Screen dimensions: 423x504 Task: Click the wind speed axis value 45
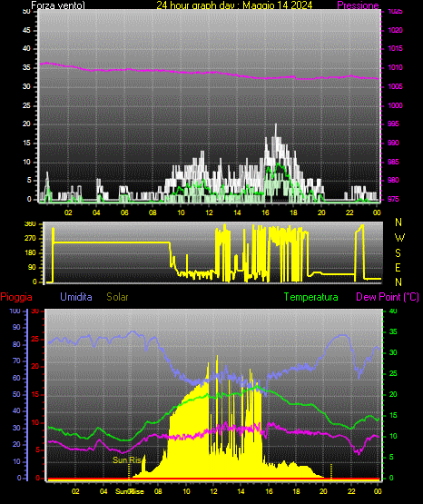[x=26, y=30]
